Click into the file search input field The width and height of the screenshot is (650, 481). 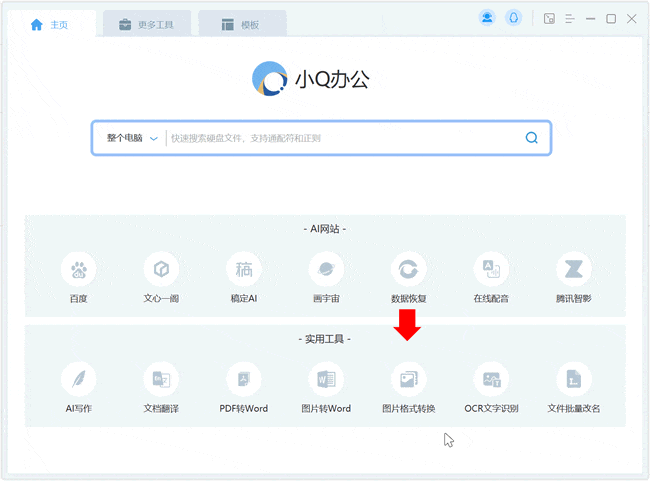tap(340, 138)
